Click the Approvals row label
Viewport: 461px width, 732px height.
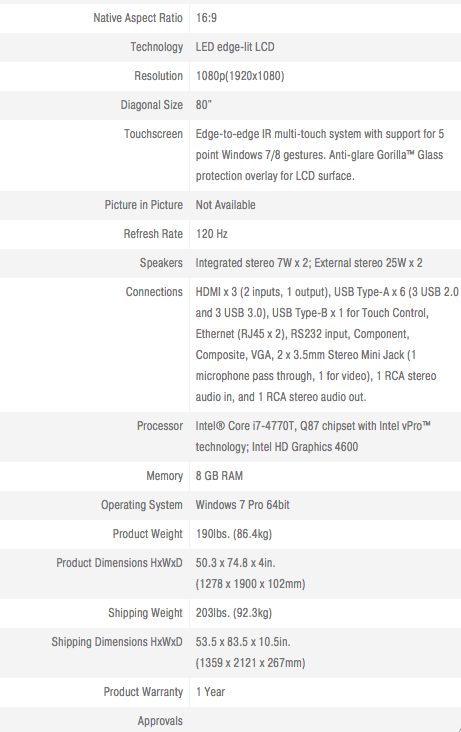coord(160,721)
